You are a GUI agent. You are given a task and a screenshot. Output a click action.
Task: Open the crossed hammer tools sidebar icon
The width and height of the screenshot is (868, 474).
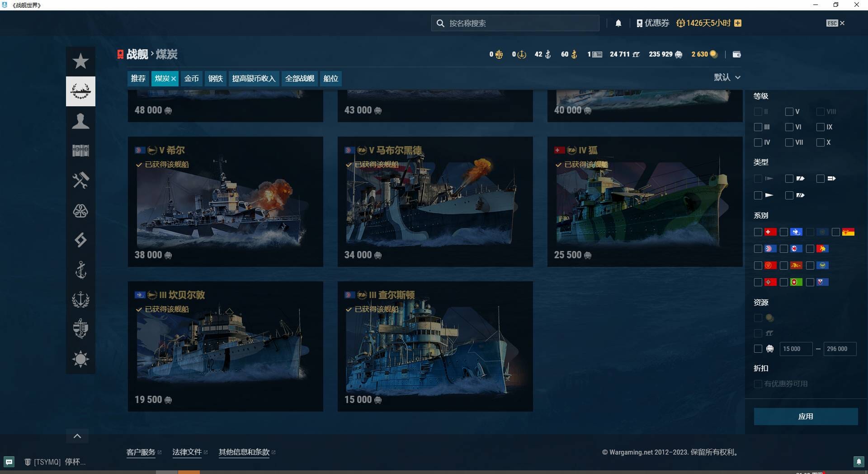pyautogui.click(x=80, y=180)
